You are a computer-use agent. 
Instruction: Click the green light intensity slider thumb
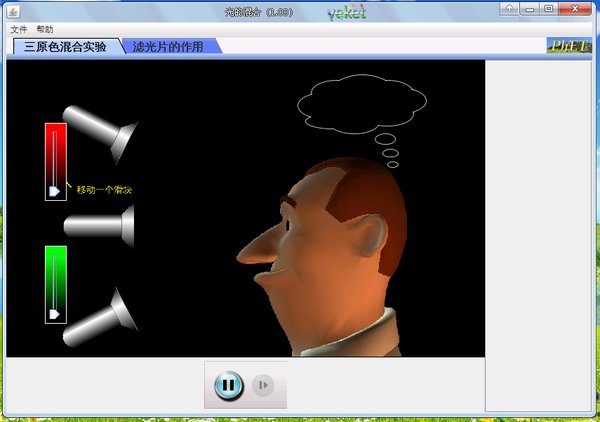[x=55, y=314]
